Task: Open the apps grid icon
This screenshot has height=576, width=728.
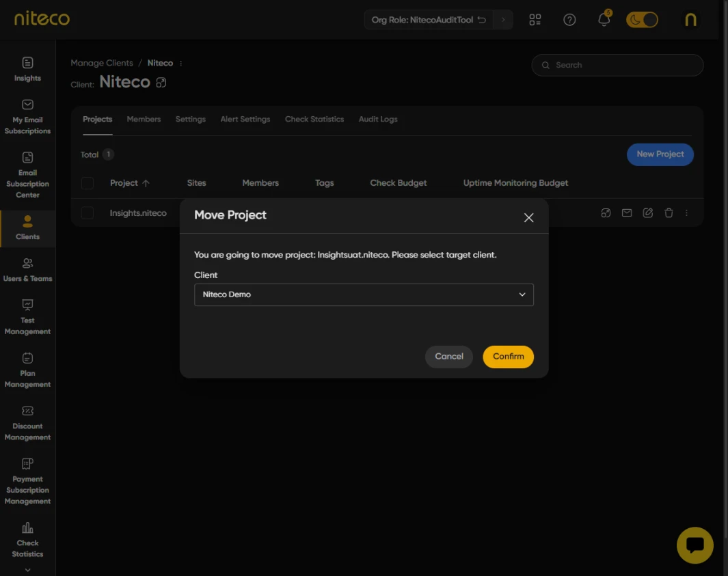Action: pos(535,20)
